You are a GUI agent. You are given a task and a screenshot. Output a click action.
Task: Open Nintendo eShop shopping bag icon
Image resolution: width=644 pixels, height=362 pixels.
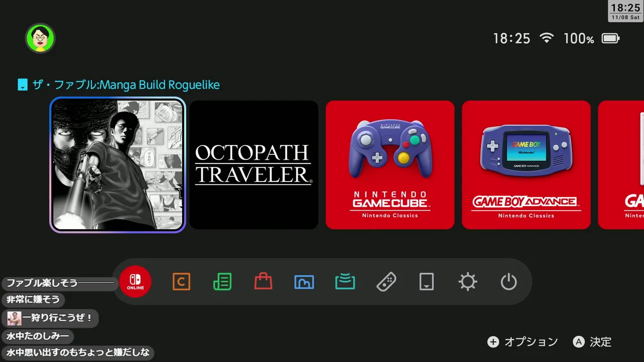point(263,282)
